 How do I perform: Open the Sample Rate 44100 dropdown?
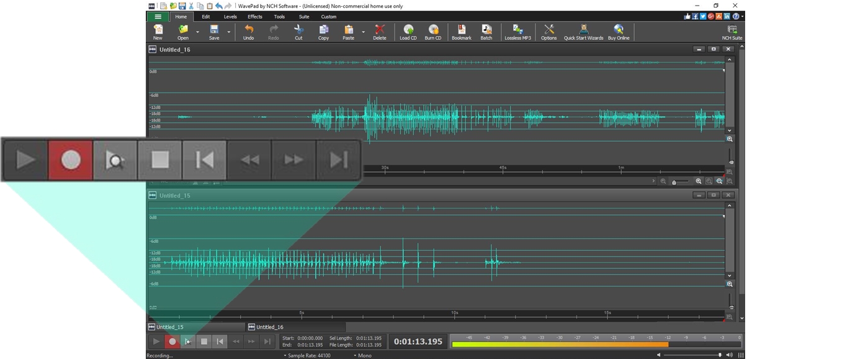pos(307,355)
